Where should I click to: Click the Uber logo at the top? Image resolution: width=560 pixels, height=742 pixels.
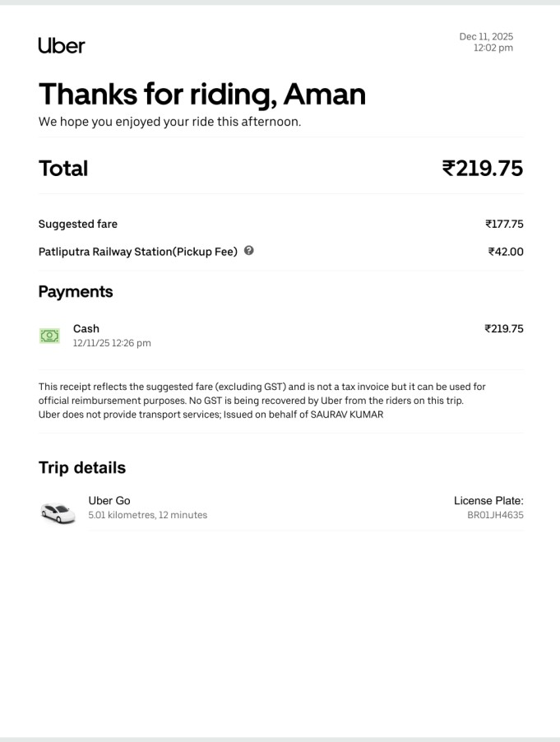pyautogui.click(x=62, y=45)
